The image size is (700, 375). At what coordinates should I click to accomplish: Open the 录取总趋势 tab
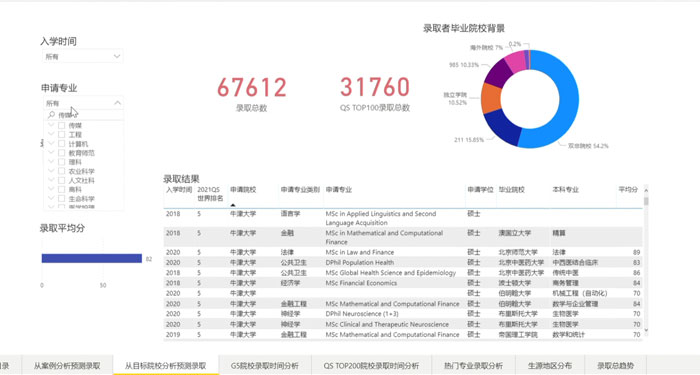(615, 366)
